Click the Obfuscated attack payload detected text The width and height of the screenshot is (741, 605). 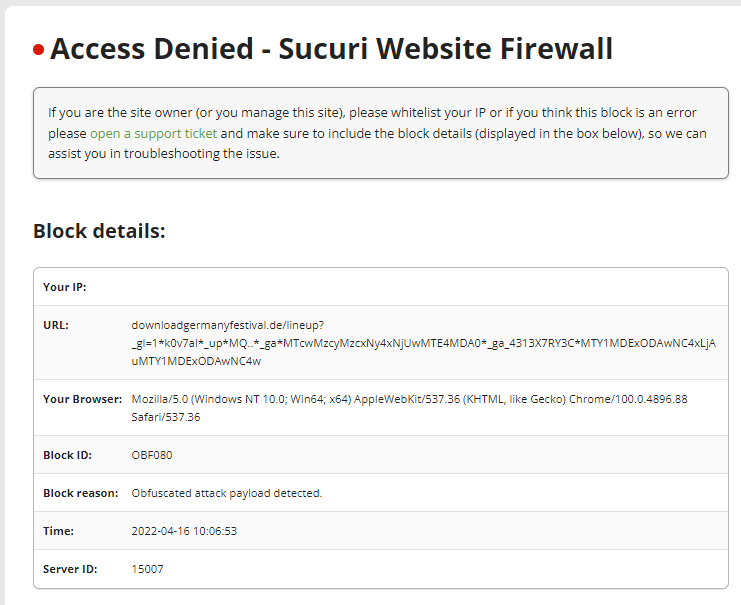point(227,493)
